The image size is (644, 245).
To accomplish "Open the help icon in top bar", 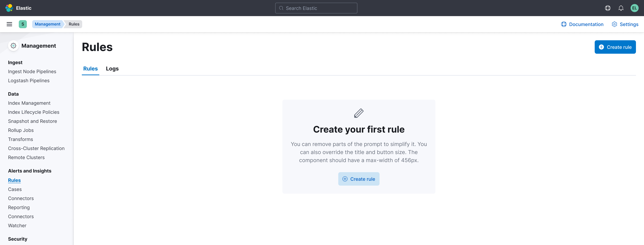I will (608, 8).
